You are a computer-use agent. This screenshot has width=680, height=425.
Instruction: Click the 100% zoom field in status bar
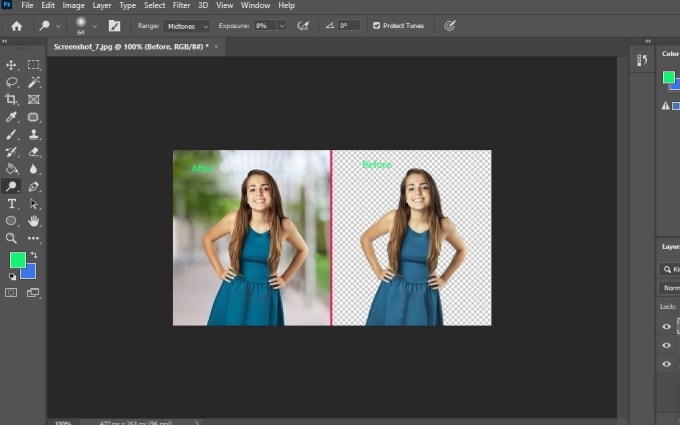[x=63, y=423]
